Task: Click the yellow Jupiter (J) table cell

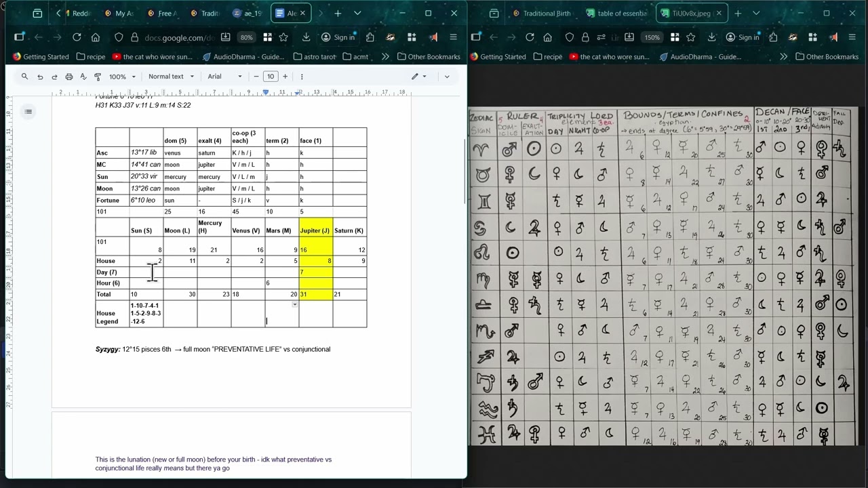Action: pos(315,226)
